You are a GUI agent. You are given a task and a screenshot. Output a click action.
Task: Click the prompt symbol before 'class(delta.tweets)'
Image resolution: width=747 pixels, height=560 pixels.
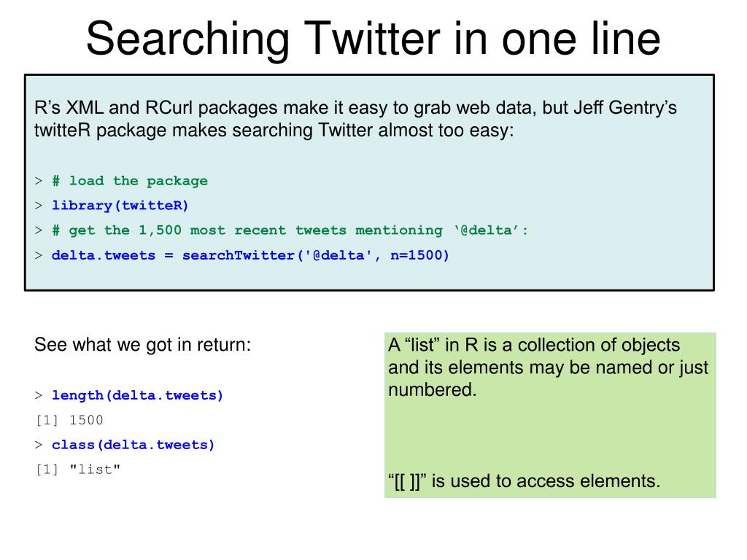(39, 445)
